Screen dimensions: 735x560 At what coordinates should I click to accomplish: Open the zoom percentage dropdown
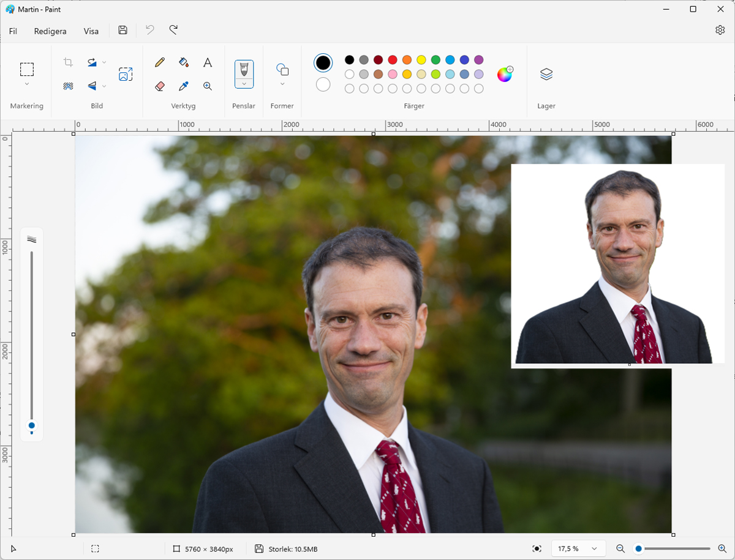tap(577, 548)
